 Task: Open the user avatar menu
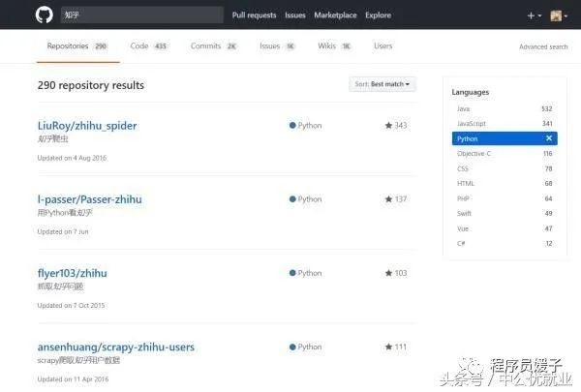(559, 15)
